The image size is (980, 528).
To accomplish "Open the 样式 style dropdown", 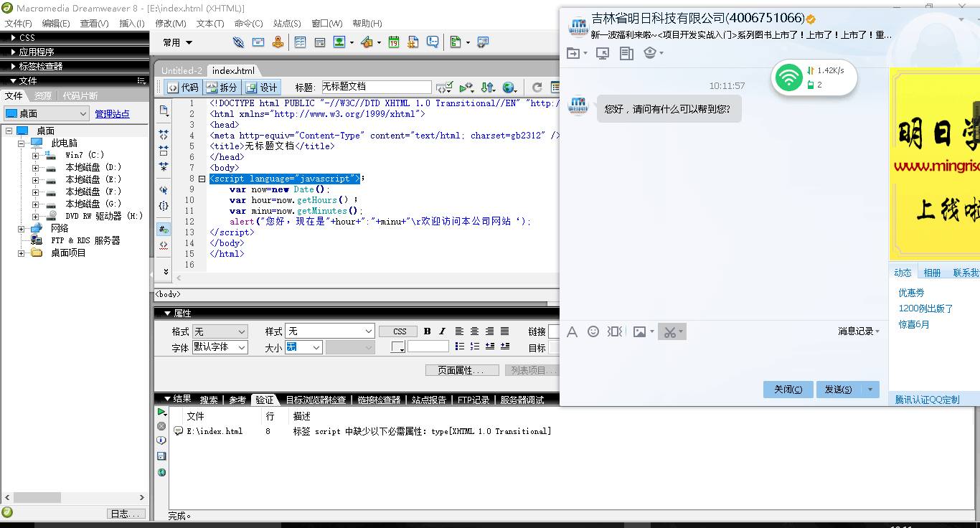I will [330, 331].
